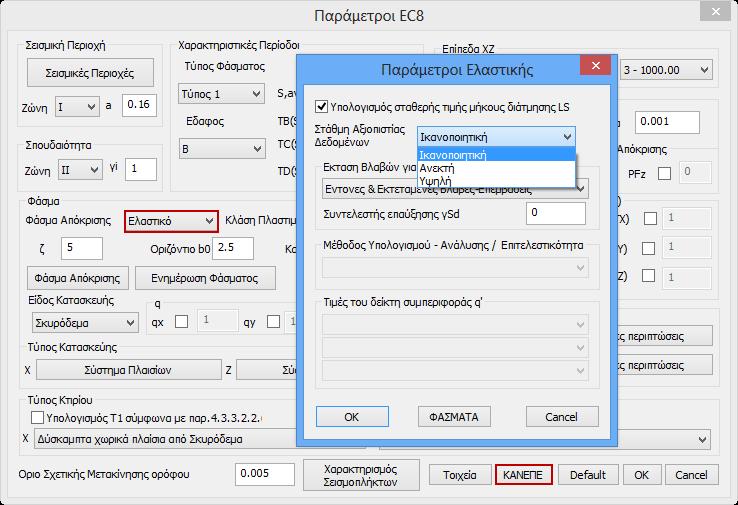Open the Στάθμη Αξιοπιστίας Δεδομένων combo box
This screenshot has height=505, width=738.
pos(496,137)
